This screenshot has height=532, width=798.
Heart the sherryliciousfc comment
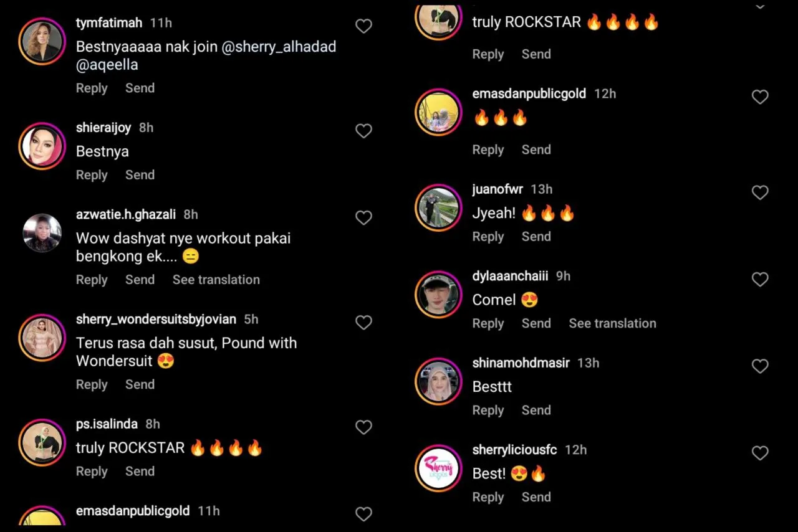pos(760,453)
